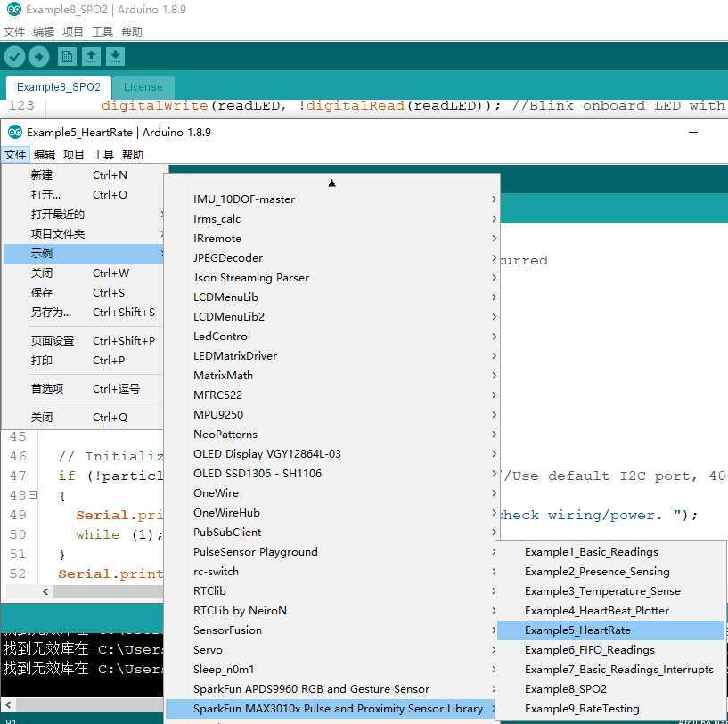Image resolution: width=728 pixels, height=724 pixels.
Task: Choose 打开... from the file menu
Action: click(84, 194)
